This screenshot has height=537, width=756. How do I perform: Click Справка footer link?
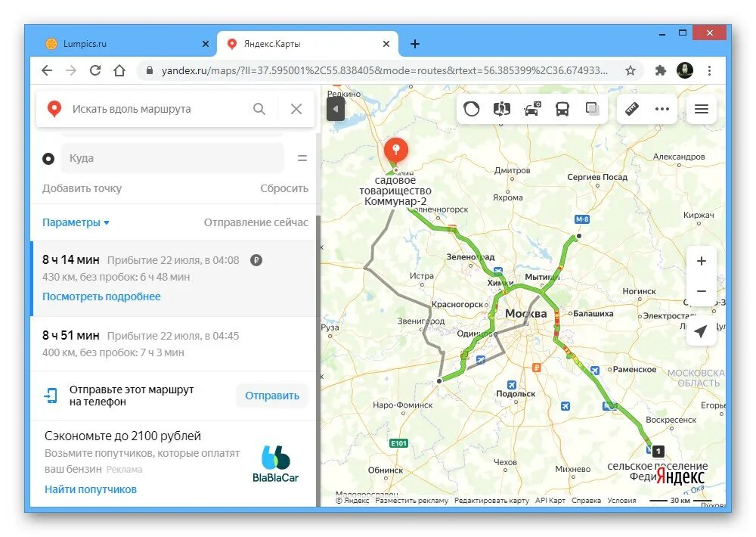coord(587,501)
